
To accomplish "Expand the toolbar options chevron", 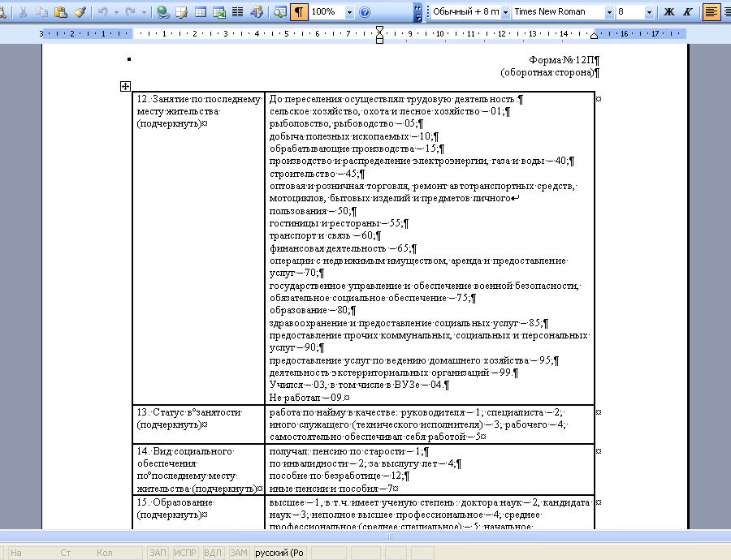I will click(417, 12).
